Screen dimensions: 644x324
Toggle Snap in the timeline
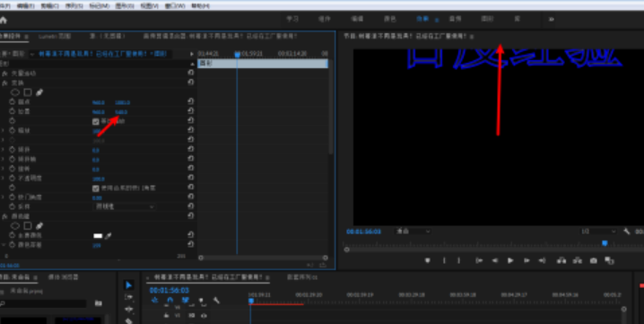coord(170,301)
